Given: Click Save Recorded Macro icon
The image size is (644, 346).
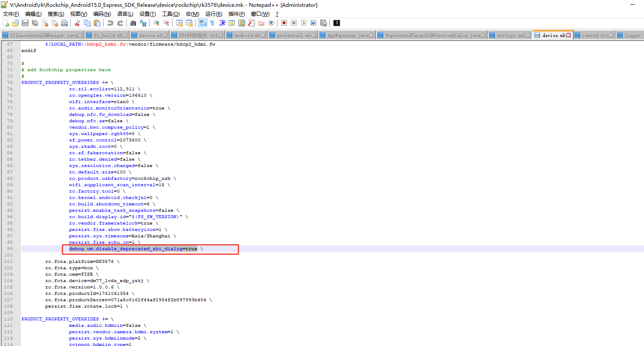Looking at the screenshot, I should click(x=323, y=23).
